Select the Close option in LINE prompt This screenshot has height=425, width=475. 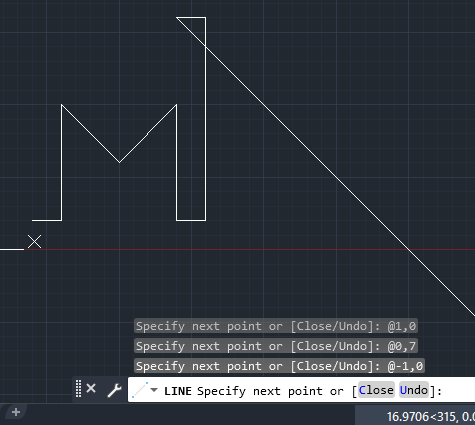coord(376,390)
